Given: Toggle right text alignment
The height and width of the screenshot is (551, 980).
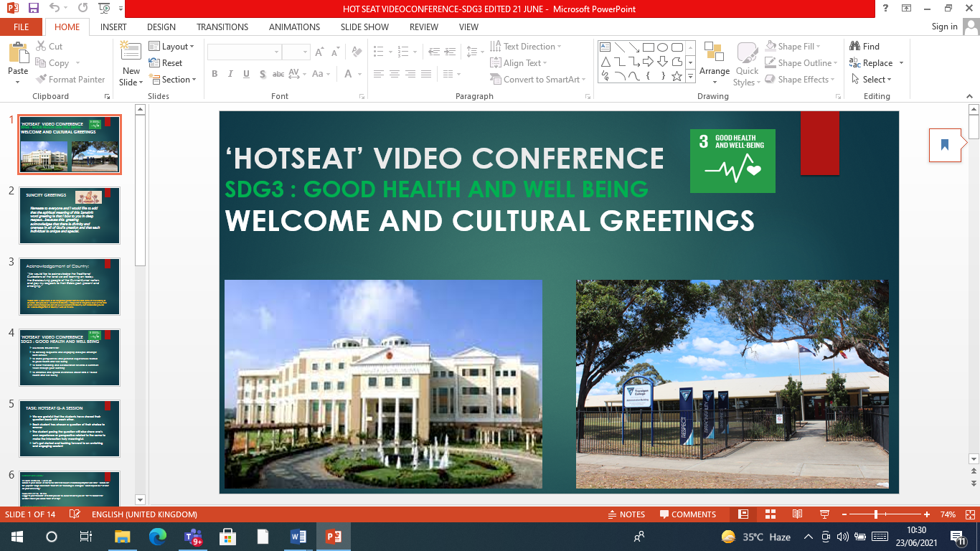Looking at the screenshot, I should coord(410,74).
